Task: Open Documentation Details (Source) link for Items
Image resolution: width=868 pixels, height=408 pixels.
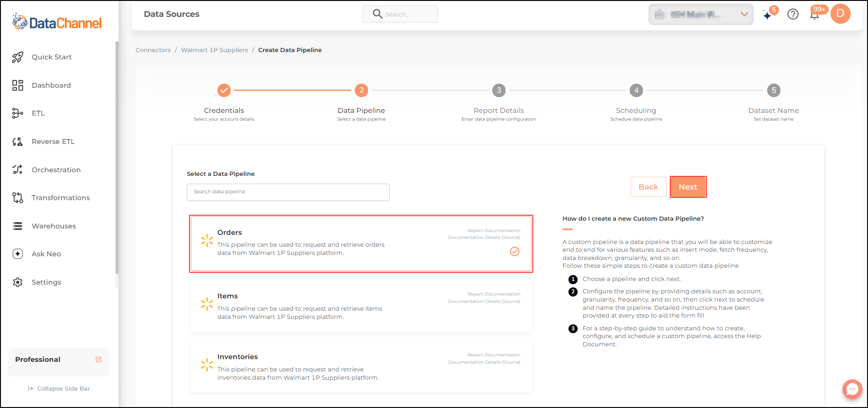Action: tap(484, 302)
